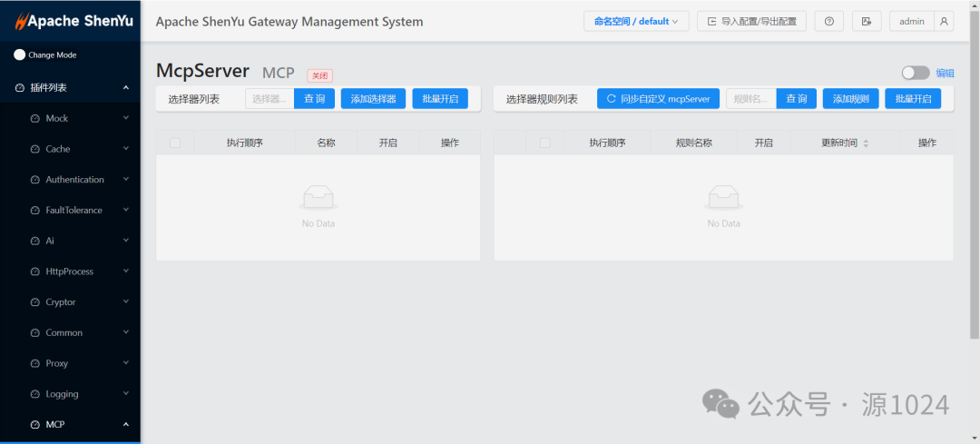This screenshot has width=980, height=444.
Task: Click the help question mark icon
Action: click(829, 21)
